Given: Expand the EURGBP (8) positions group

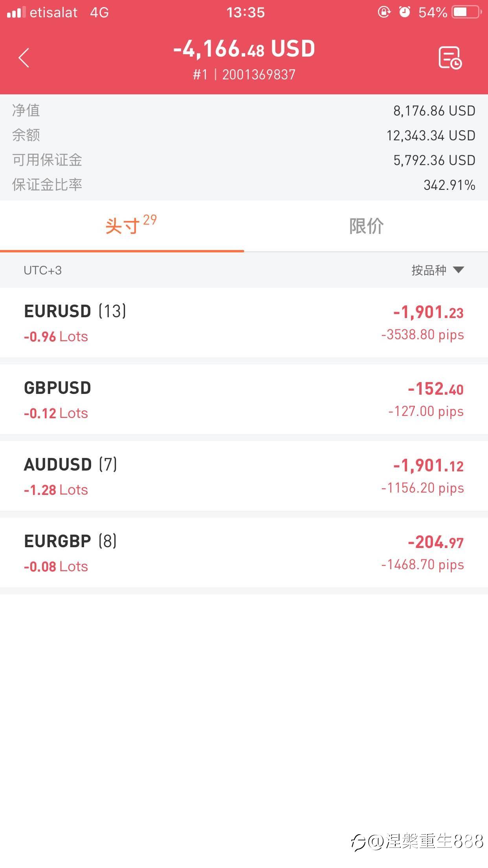Looking at the screenshot, I should 244,553.
